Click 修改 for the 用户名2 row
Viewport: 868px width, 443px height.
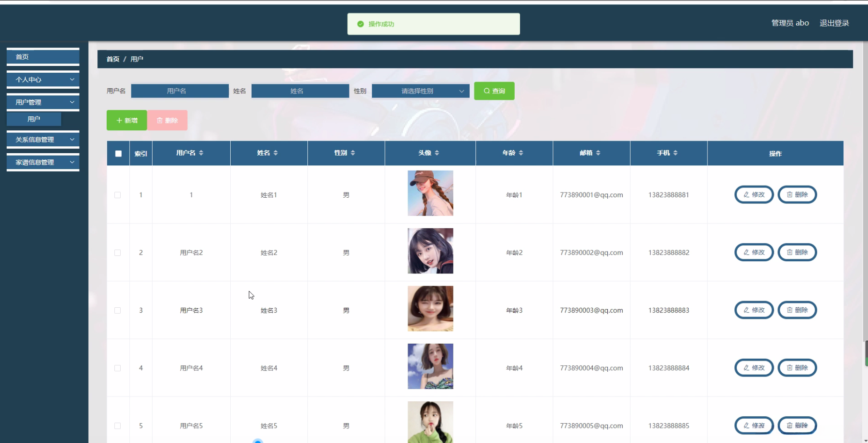tap(754, 253)
